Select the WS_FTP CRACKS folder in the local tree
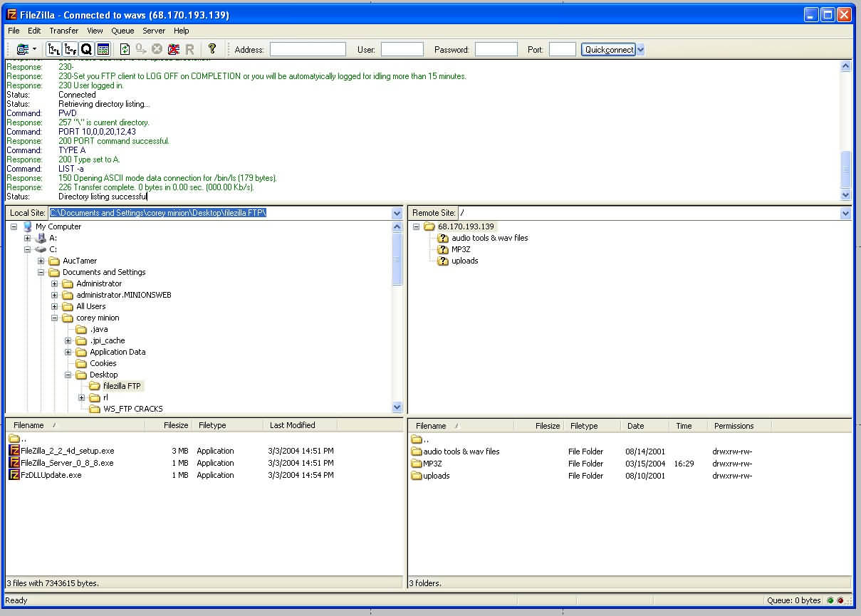 pyautogui.click(x=132, y=409)
